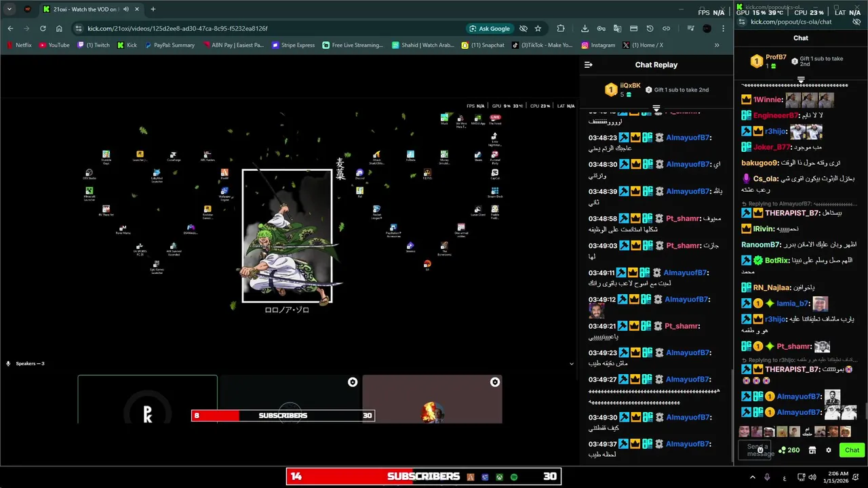This screenshot has width=868, height=488.
Task: Click the popout chat scrollbar
Action: 865,411
